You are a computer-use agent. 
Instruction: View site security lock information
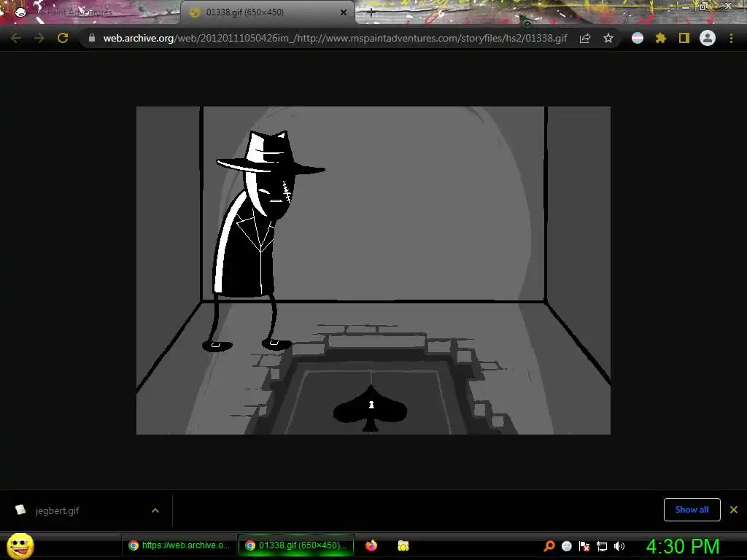[91, 38]
